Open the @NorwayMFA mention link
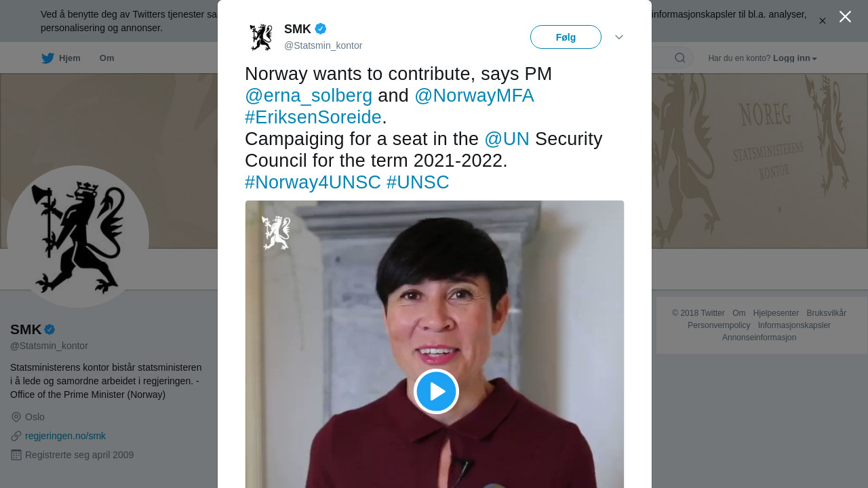 pyautogui.click(x=474, y=96)
